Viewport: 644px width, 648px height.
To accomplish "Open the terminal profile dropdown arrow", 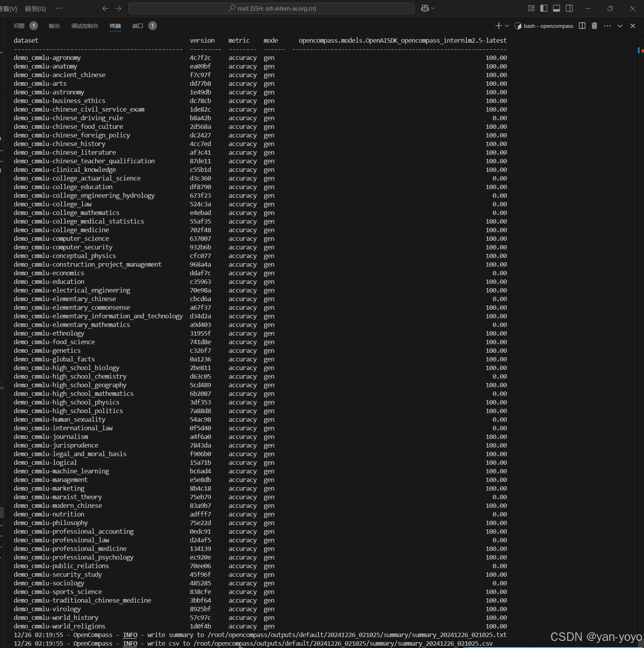I will click(506, 26).
